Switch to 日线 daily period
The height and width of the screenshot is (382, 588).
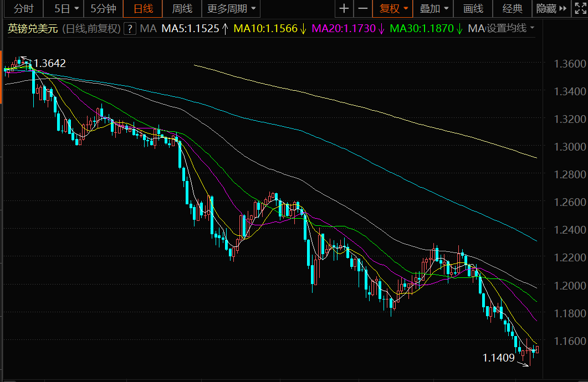point(143,9)
